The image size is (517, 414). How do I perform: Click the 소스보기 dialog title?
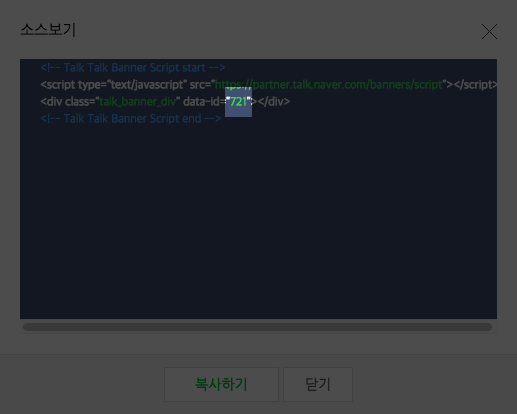[48, 30]
